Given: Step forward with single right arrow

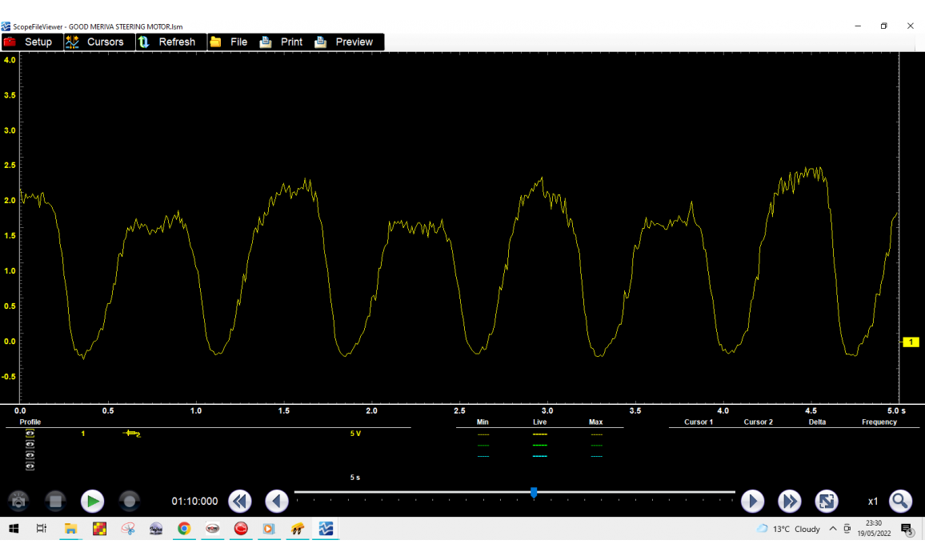Looking at the screenshot, I should click(752, 502).
